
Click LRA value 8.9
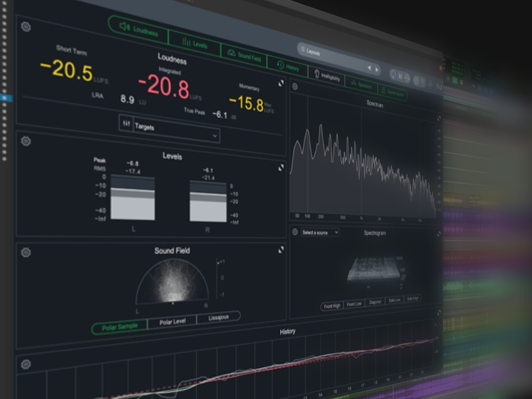pyautogui.click(x=127, y=99)
